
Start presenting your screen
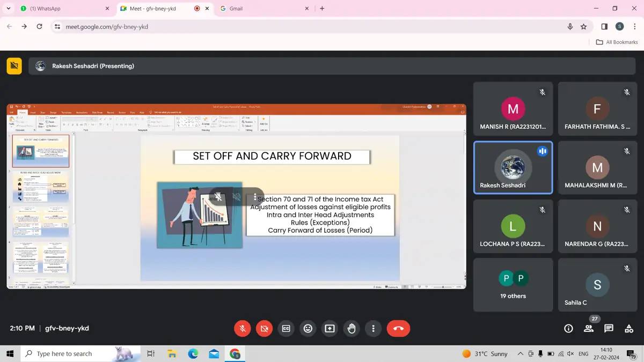pos(330,328)
